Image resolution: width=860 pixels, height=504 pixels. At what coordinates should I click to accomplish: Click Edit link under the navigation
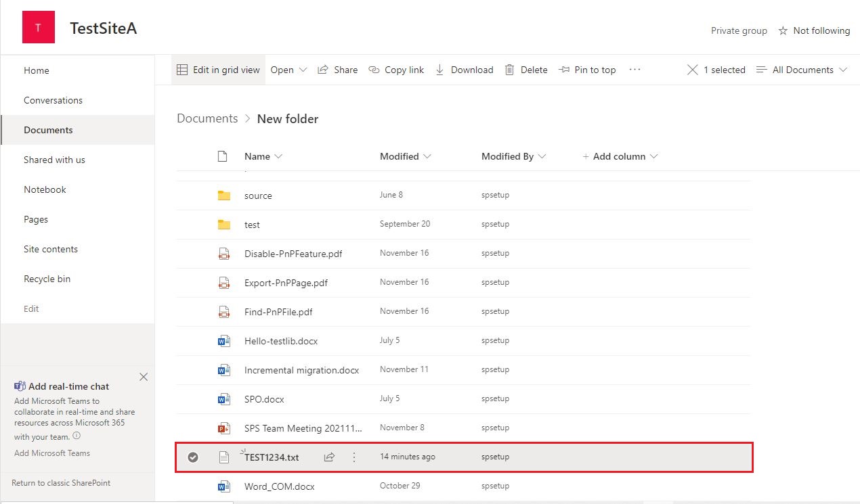pyautogui.click(x=31, y=308)
